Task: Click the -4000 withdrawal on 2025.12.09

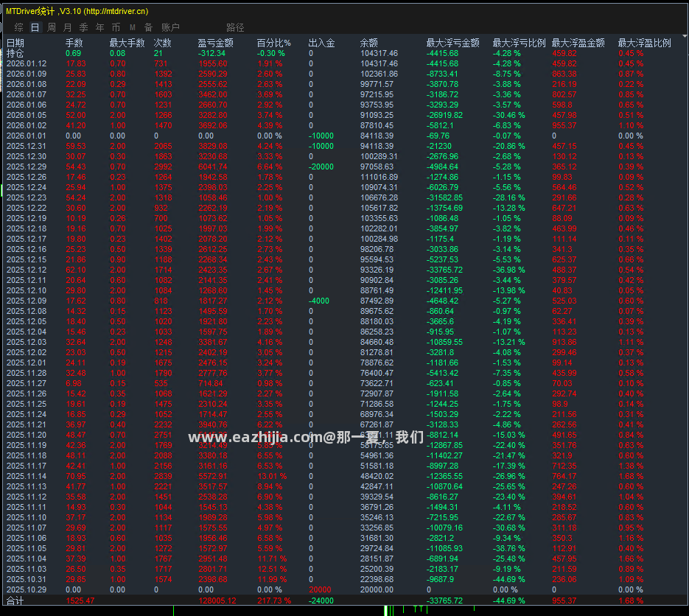Action: click(x=319, y=301)
